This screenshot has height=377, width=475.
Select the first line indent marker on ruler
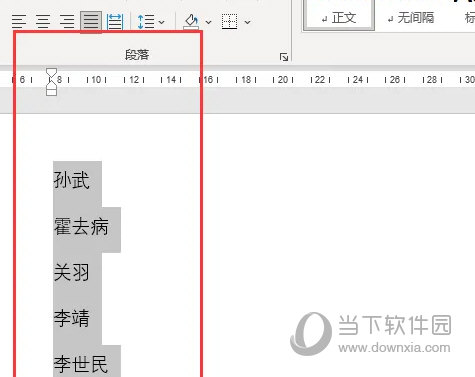click(x=51, y=74)
